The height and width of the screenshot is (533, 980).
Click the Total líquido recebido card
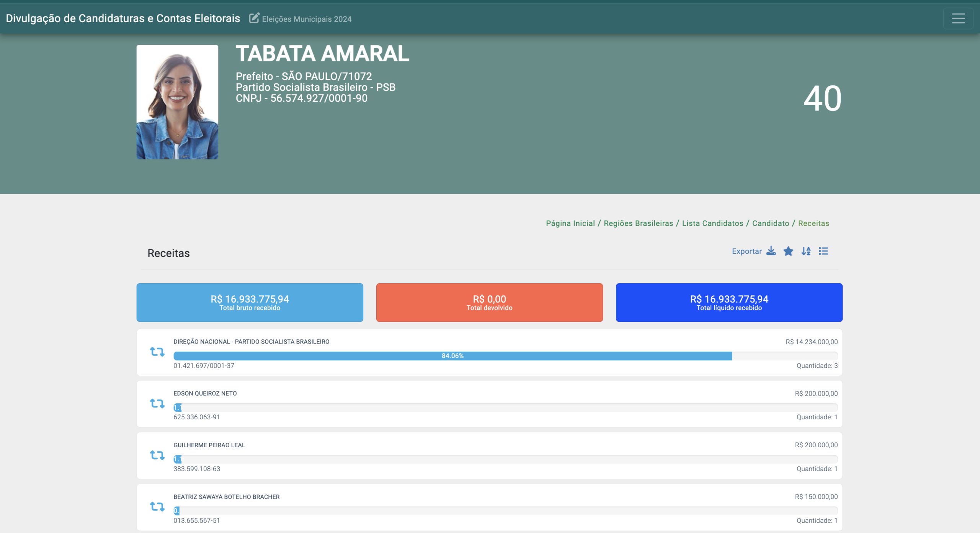[729, 302]
